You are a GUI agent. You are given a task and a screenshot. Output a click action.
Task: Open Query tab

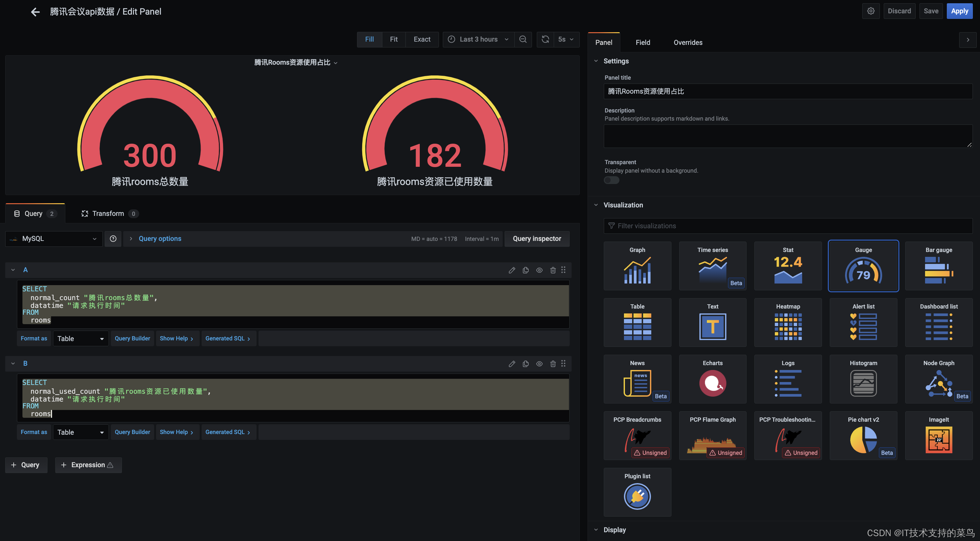[x=35, y=213]
